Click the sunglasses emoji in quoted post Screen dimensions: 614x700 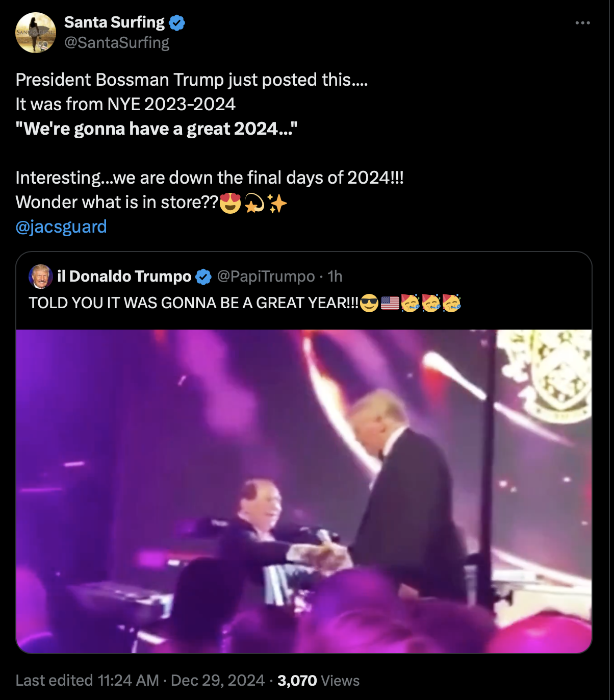click(x=369, y=304)
